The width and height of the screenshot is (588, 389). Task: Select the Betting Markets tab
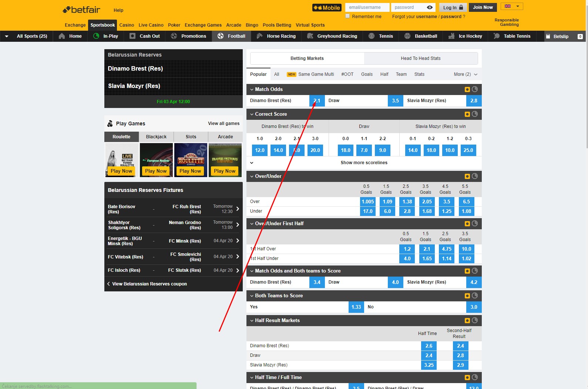click(x=307, y=58)
